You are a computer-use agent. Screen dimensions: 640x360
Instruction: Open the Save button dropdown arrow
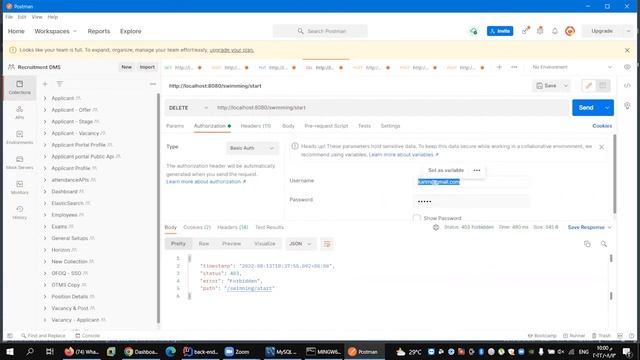(566, 86)
